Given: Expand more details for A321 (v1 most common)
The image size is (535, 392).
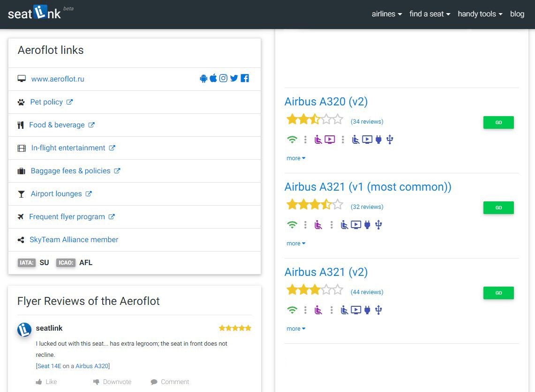Looking at the screenshot, I should 296,244.
